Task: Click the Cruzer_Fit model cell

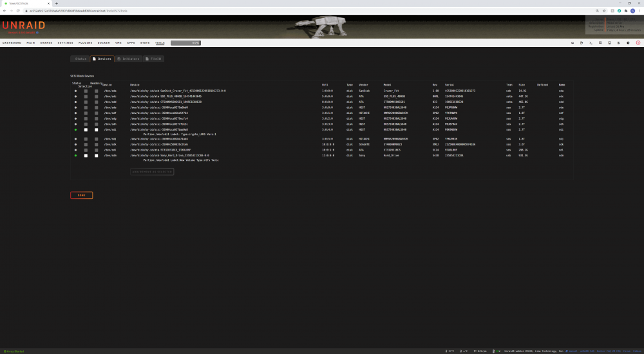Action: coord(391,91)
